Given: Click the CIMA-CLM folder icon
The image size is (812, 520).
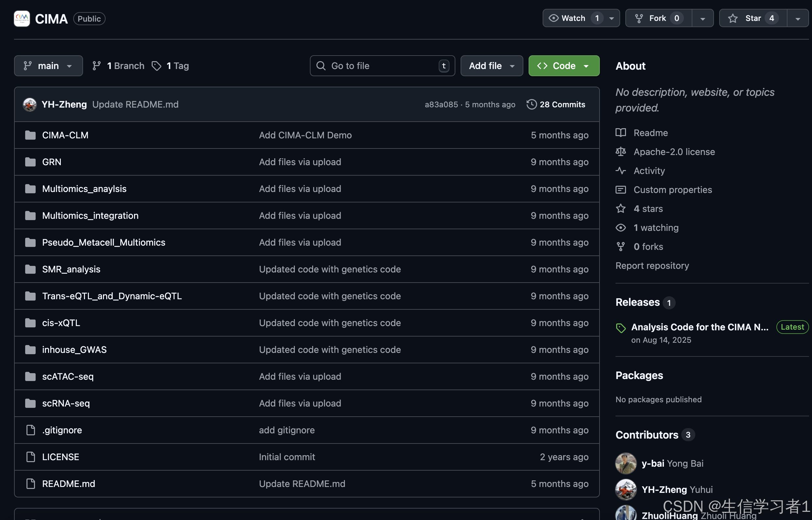Looking at the screenshot, I should coord(30,135).
